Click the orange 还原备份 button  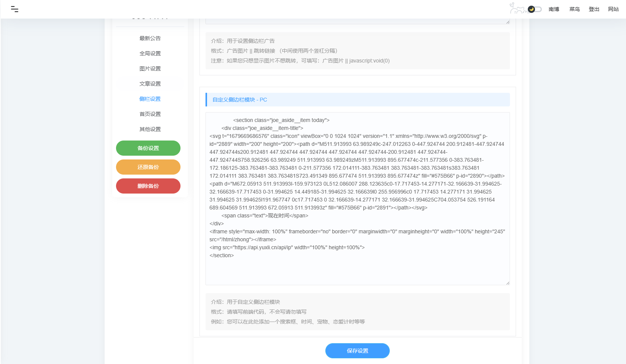[x=148, y=167]
